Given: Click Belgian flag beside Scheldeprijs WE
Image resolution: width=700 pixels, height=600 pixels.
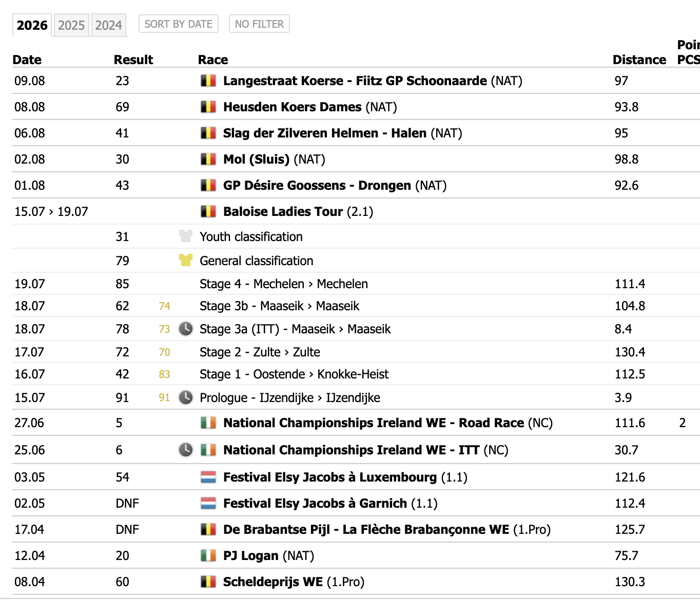Looking at the screenshot, I should (208, 582).
